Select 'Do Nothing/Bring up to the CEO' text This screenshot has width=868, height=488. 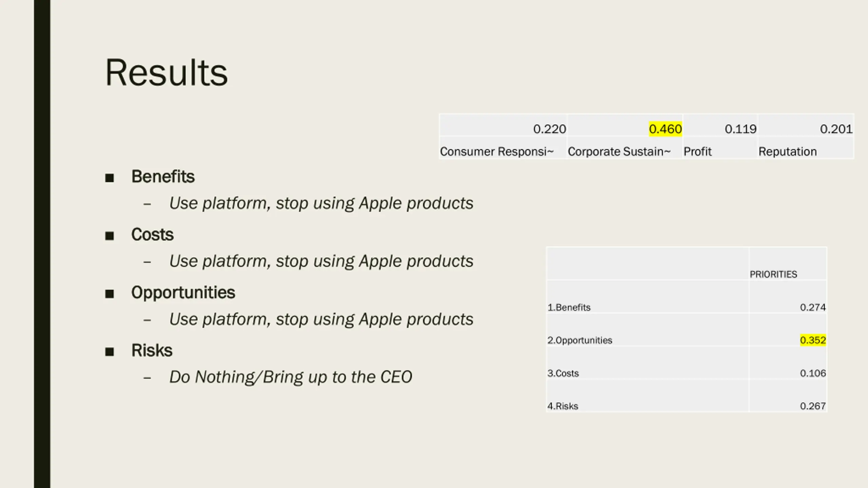pos(291,377)
